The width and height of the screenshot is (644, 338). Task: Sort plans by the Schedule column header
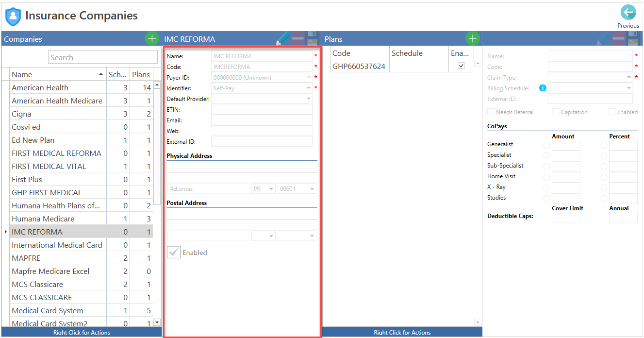(x=419, y=53)
